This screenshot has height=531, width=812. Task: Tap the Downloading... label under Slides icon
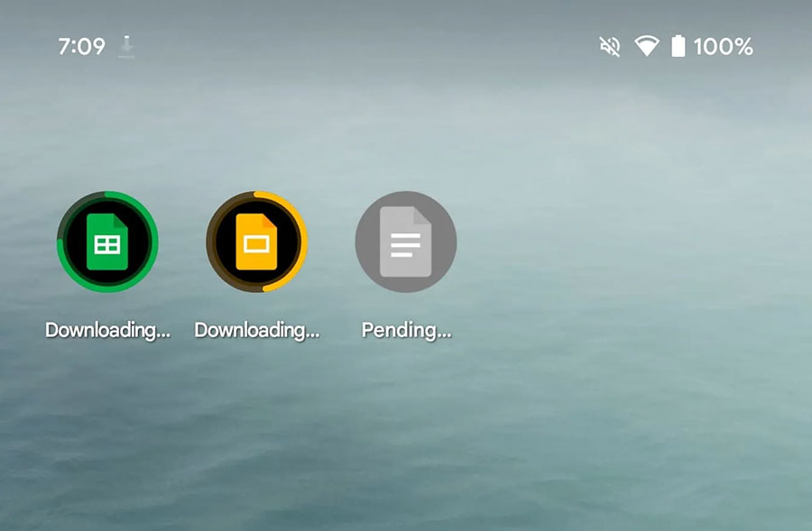pyautogui.click(x=257, y=330)
